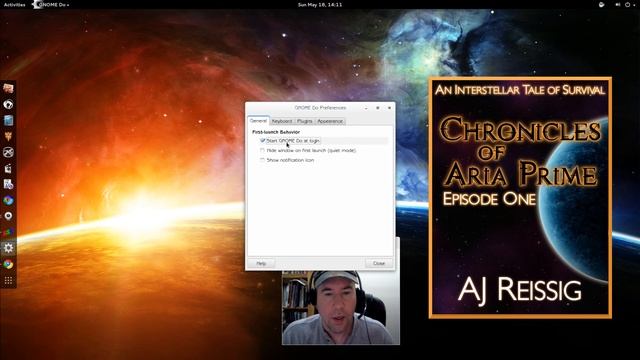Click the Chronicles of Aria Prime book cover
Viewport: 640px width, 360px height.
tap(520, 198)
